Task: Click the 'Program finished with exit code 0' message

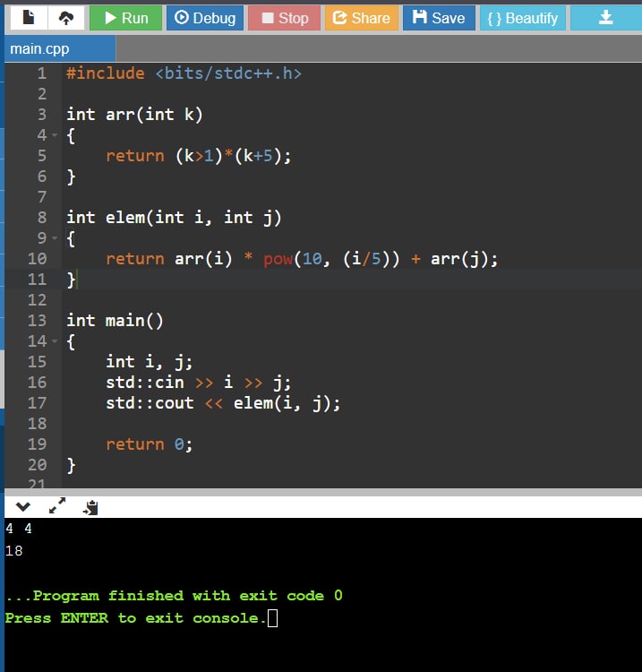Action: [x=175, y=595]
